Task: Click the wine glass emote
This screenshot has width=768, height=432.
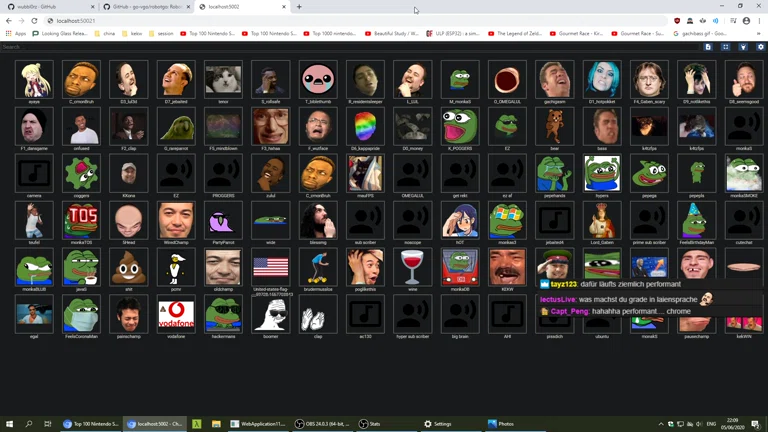Action: click(x=412, y=267)
